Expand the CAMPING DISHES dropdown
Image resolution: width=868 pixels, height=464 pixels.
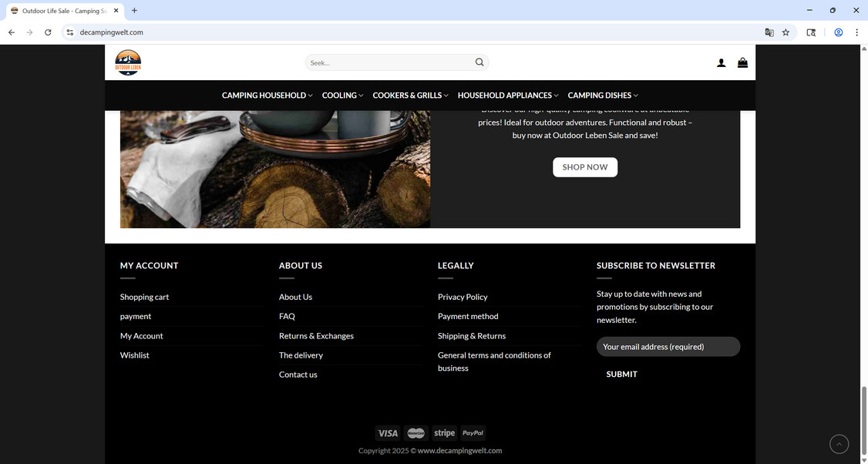click(x=600, y=95)
